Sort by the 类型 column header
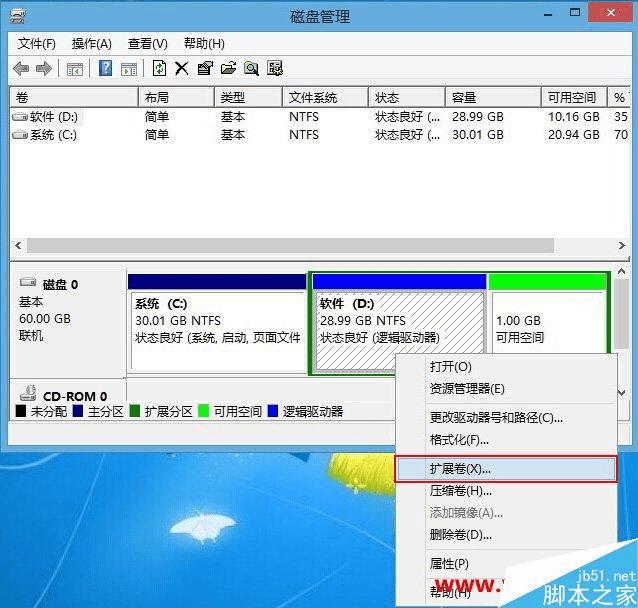 click(248, 97)
